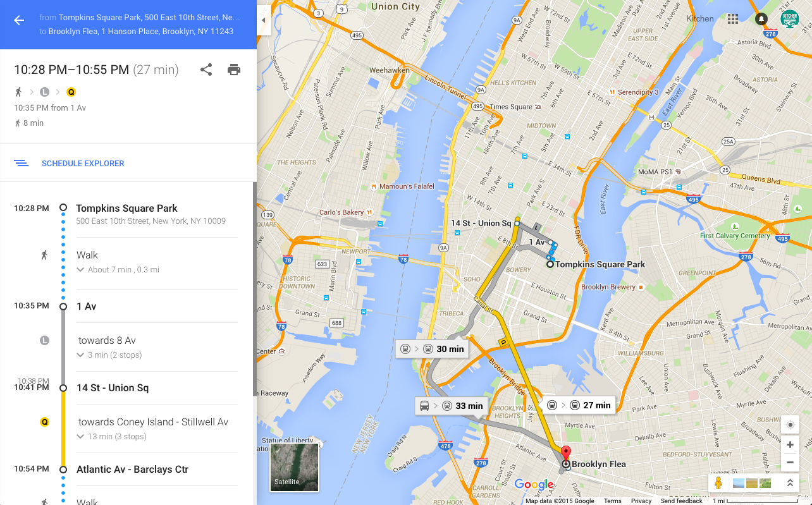Select the 30 min alternate route
This screenshot has height=505, width=812.
[432, 349]
